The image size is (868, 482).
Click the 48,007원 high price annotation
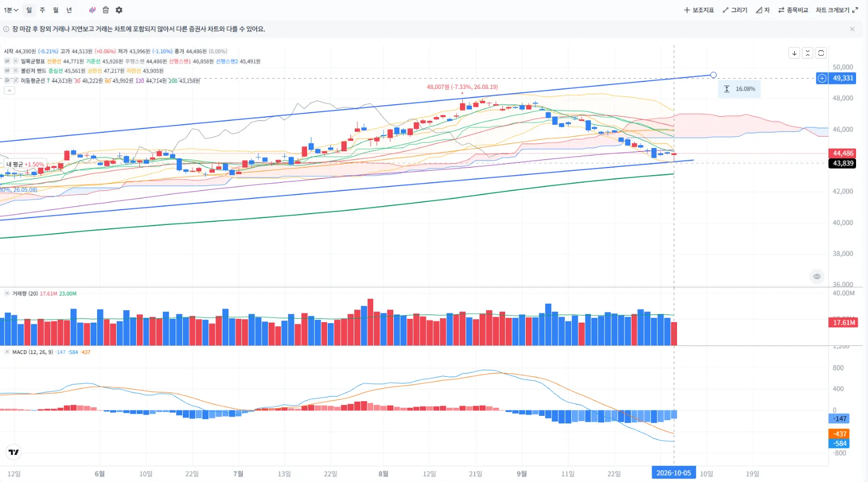[x=462, y=87]
